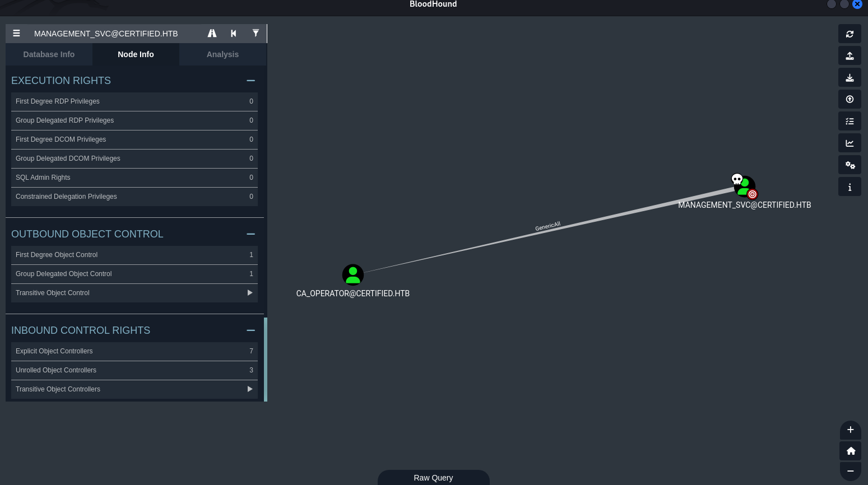
Task: Open the filter edge types icon
Action: (256, 34)
